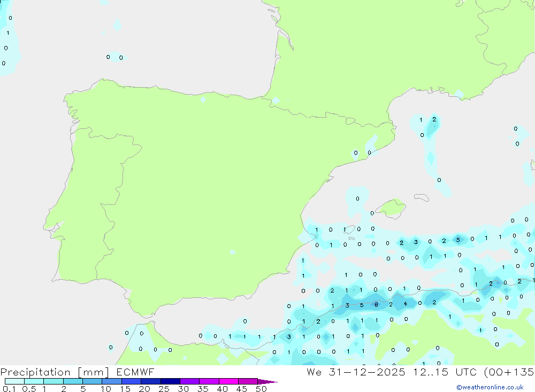
Task: Click the date '31-12-2025' in footer
Action: (367, 372)
